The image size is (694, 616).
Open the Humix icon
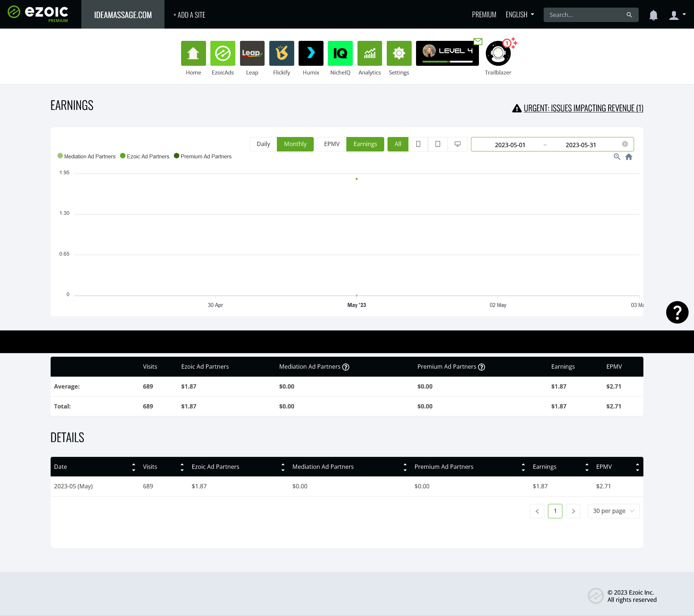(x=311, y=53)
